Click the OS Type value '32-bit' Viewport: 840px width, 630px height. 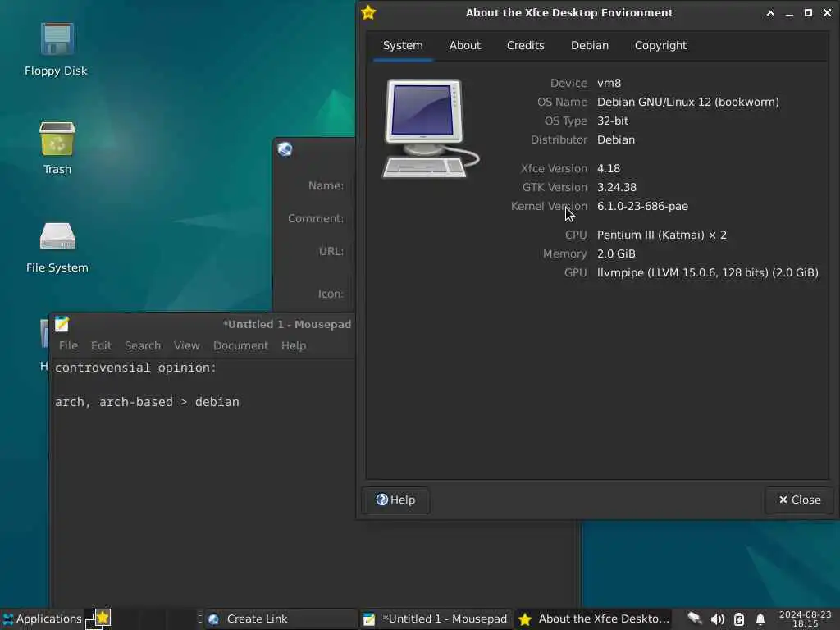coord(612,121)
